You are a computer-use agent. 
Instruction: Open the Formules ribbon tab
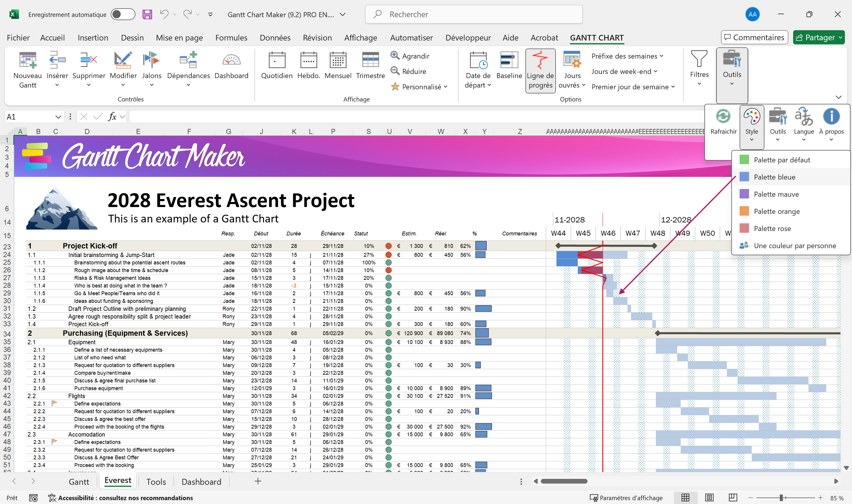point(231,38)
